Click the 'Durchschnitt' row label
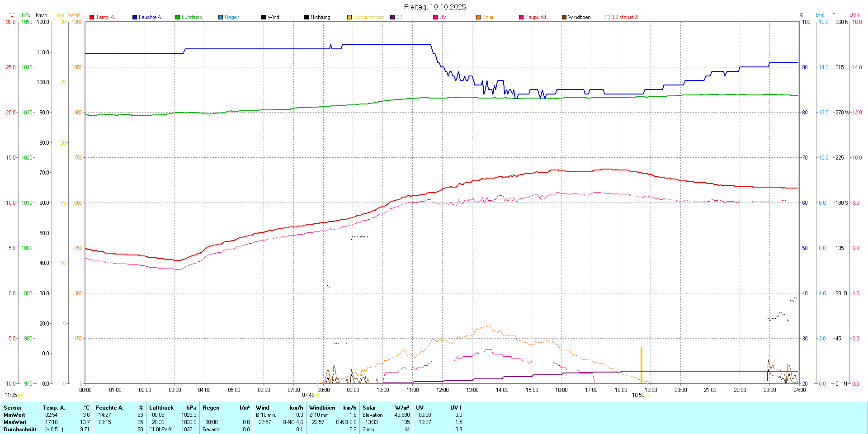The width and height of the screenshot is (868, 434). pyautogui.click(x=20, y=429)
